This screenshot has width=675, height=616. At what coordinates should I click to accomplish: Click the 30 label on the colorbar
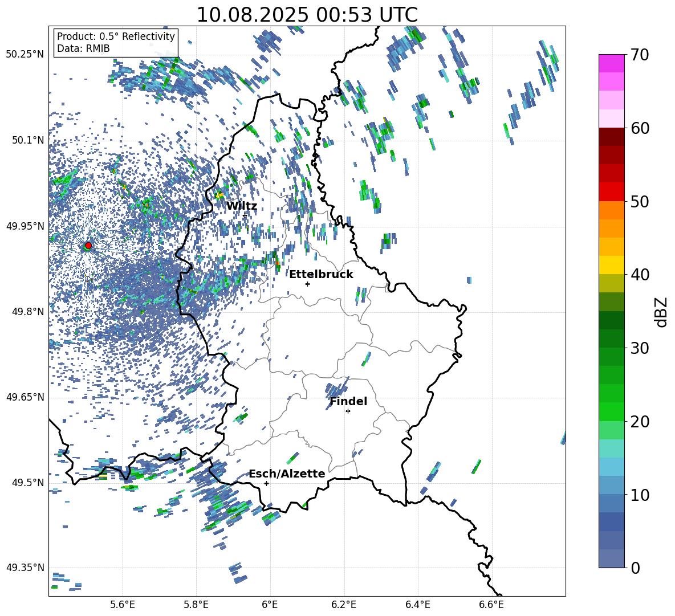[x=640, y=348]
